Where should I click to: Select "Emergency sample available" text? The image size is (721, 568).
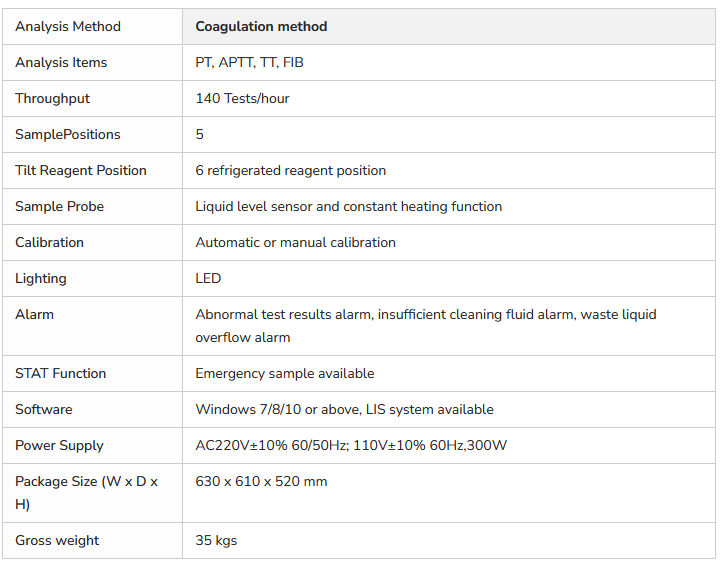coord(284,374)
